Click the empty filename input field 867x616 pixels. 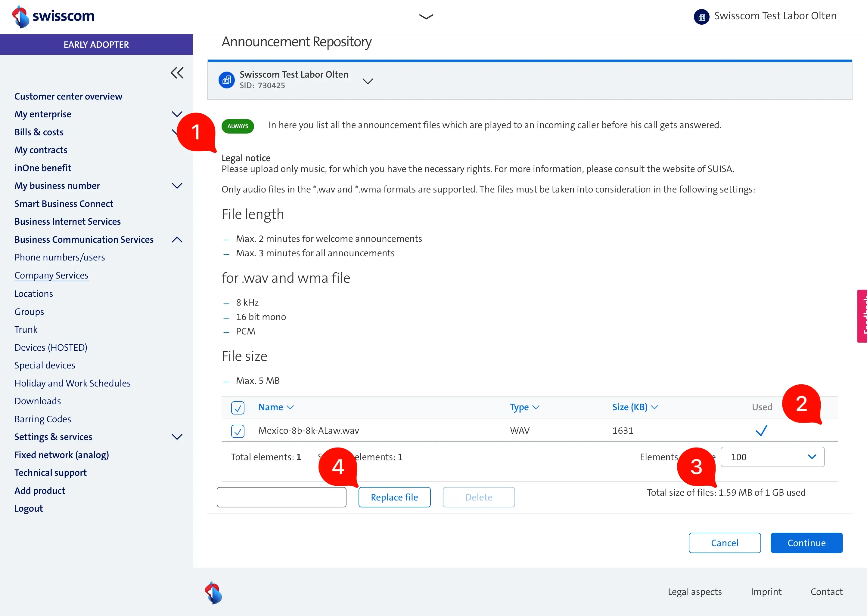pyautogui.click(x=282, y=497)
